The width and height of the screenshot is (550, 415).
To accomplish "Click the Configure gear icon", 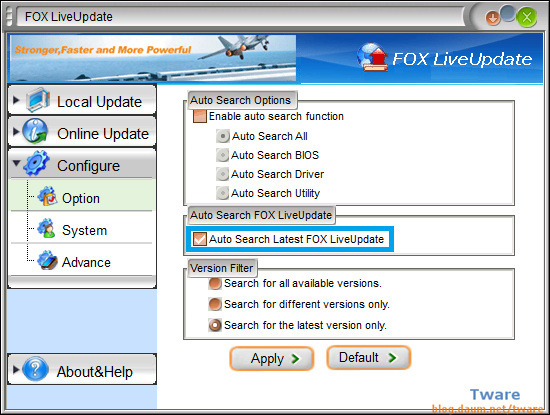I will pyautogui.click(x=36, y=163).
